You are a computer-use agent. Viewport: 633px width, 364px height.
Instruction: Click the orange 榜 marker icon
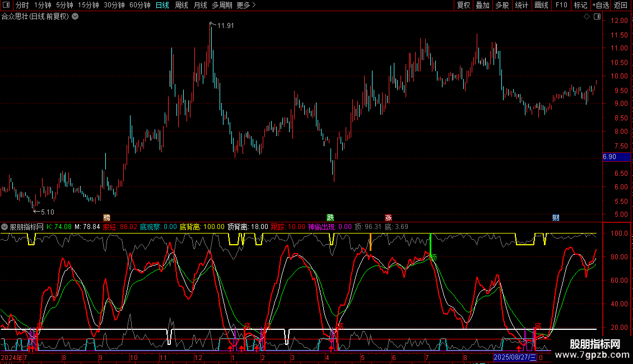(x=107, y=217)
